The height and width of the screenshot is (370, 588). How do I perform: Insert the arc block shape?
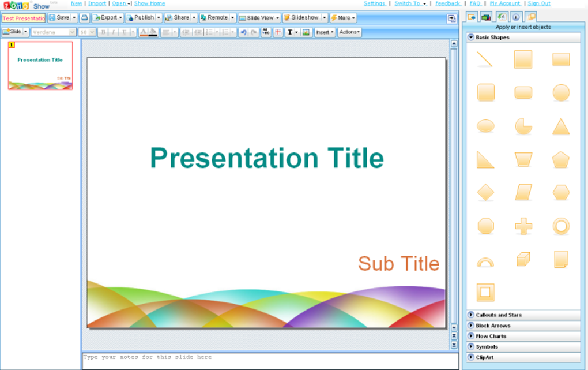click(x=485, y=262)
